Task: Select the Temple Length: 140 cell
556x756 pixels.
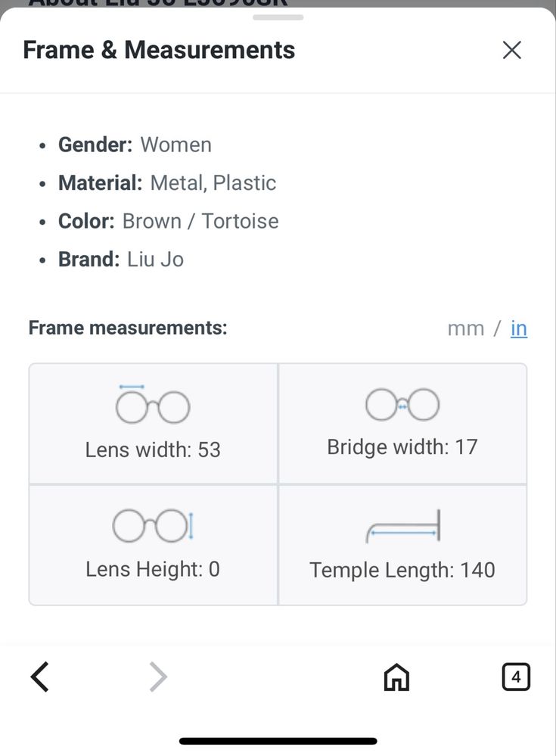Action: point(402,545)
